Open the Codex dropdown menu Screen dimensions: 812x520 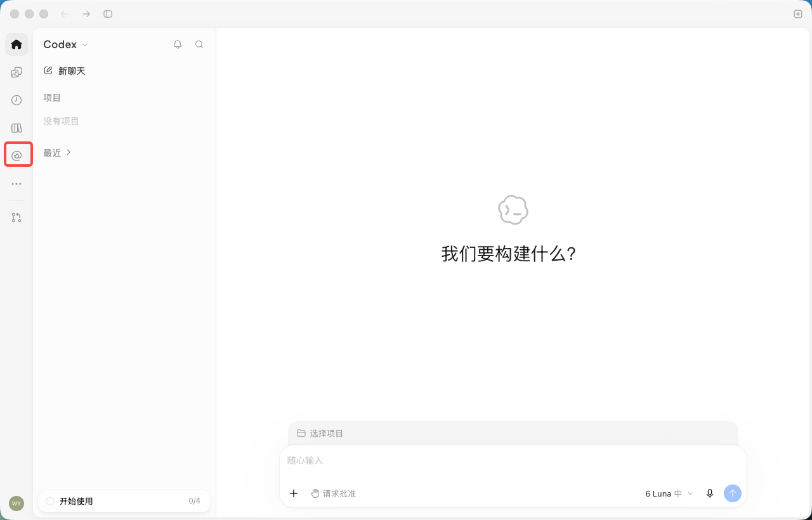point(66,44)
